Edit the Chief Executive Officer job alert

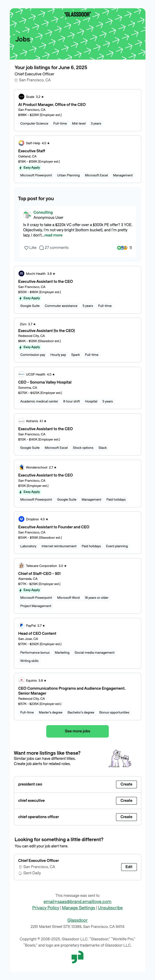(x=129, y=867)
